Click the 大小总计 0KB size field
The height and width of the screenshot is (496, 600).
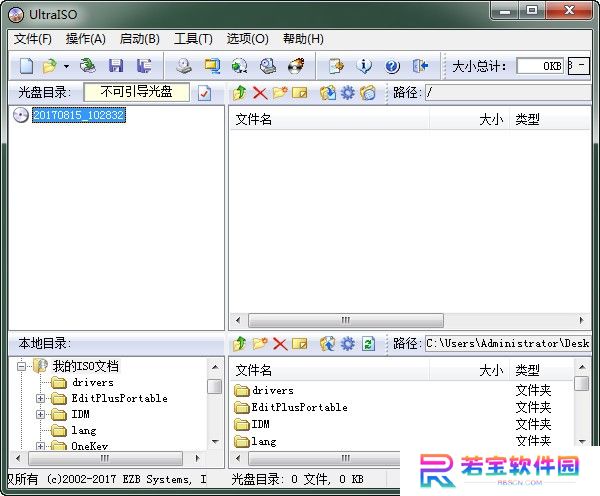click(x=540, y=66)
